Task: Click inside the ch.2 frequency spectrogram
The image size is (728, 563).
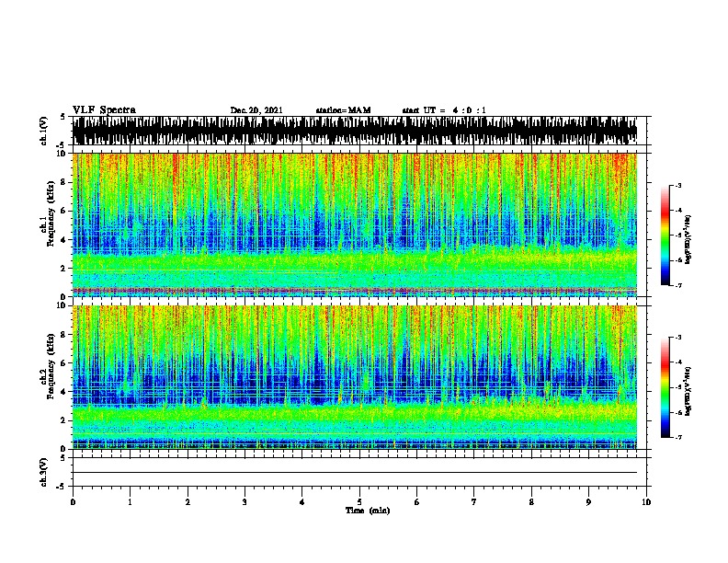Action: [355, 377]
